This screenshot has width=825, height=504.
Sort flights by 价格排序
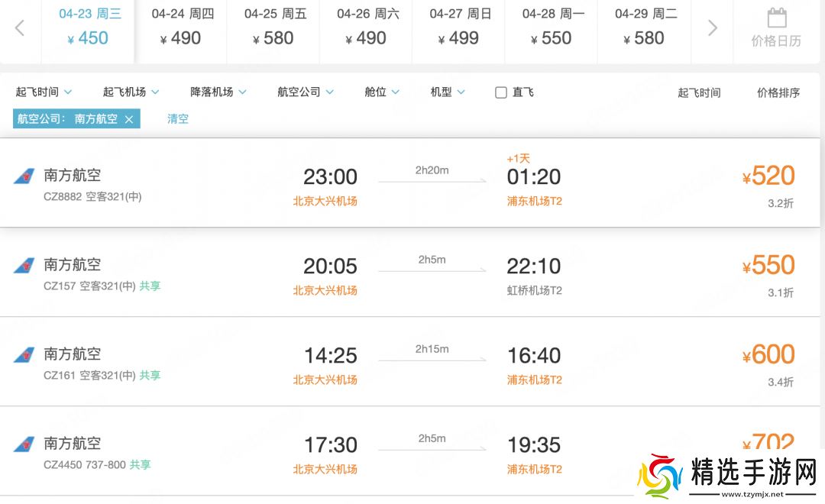778,92
